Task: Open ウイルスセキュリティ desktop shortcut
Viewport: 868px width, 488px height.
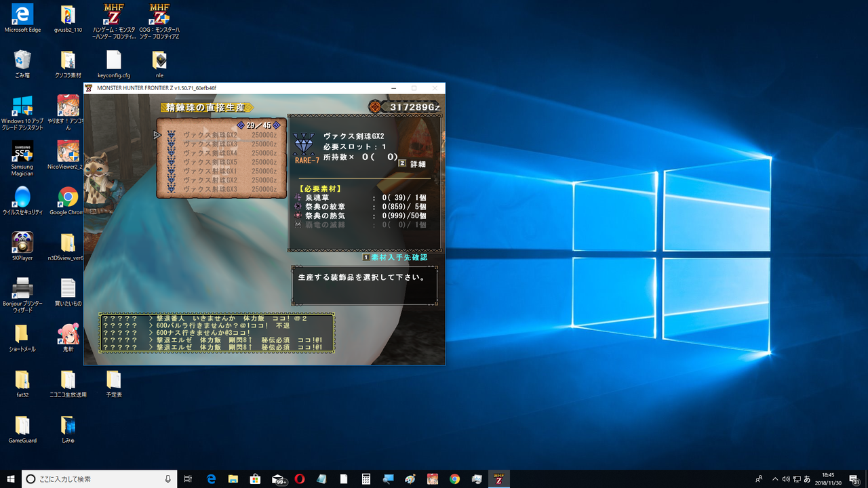Action: click(x=22, y=201)
